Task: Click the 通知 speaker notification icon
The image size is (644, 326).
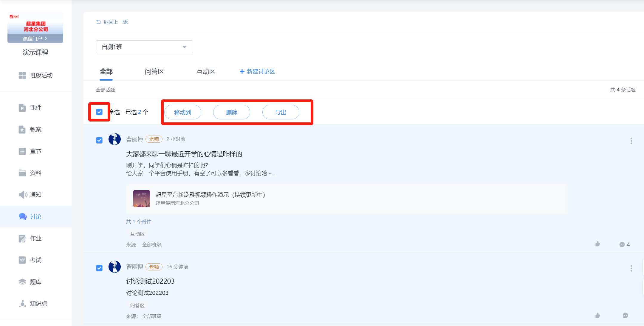Action: click(x=23, y=195)
